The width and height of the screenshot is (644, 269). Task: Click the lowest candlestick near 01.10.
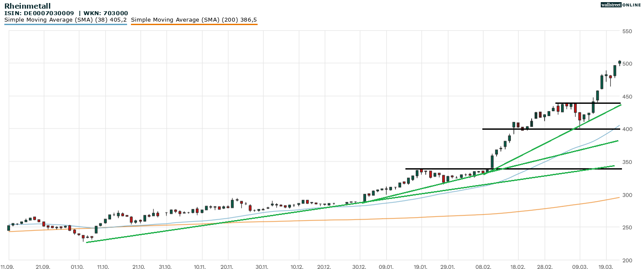83,237
